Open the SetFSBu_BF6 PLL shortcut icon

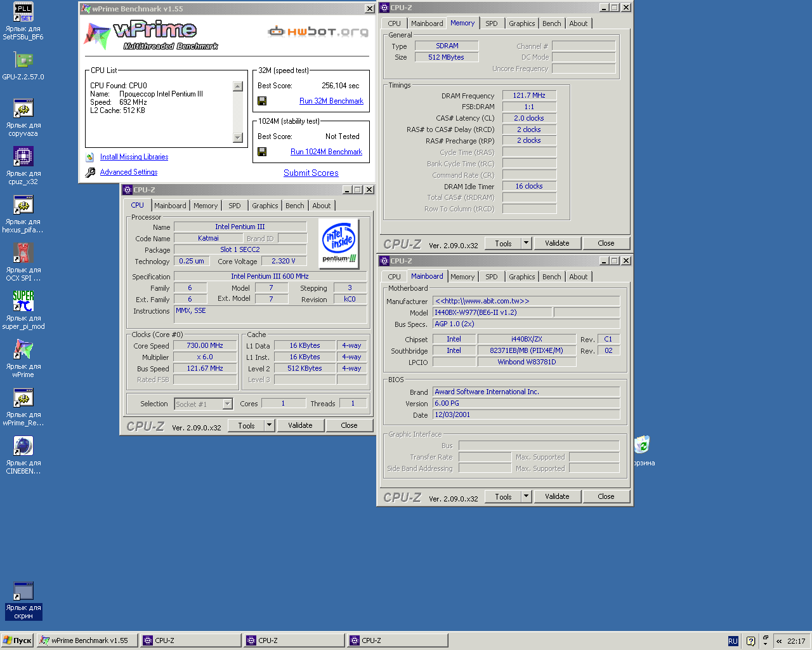23,11
